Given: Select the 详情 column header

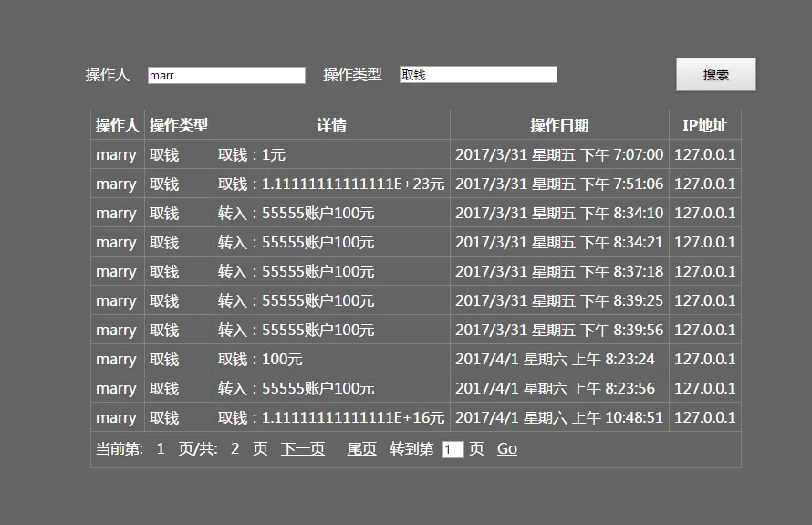Looking at the screenshot, I should click(x=331, y=125).
